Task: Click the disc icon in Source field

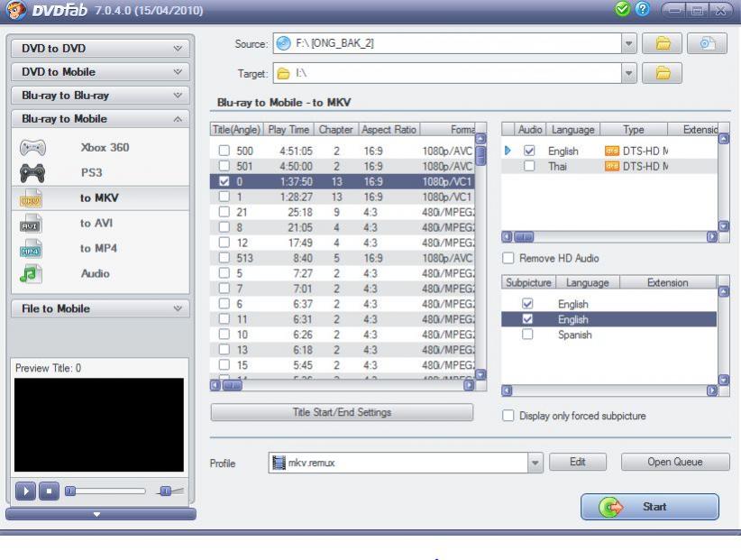Action: click(x=284, y=43)
